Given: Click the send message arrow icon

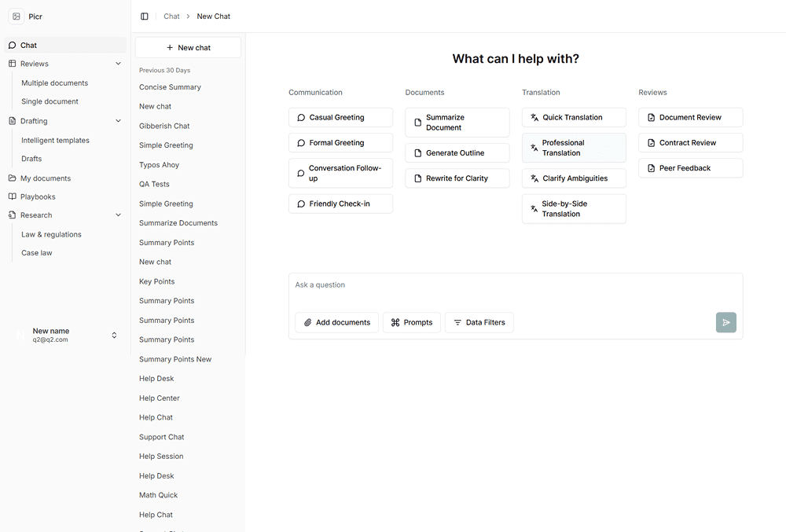Looking at the screenshot, I should coord(725,322).
